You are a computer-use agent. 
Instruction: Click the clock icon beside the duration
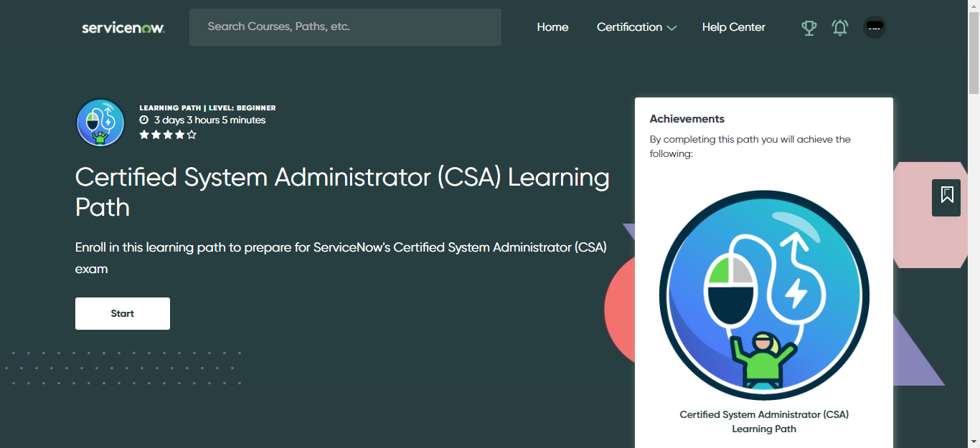point(144,120)
